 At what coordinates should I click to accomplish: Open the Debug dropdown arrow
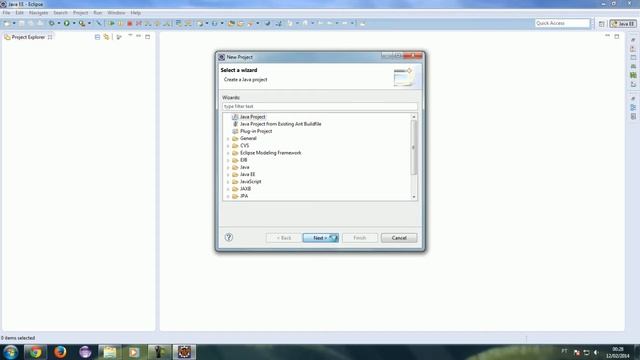pos(59,23)
